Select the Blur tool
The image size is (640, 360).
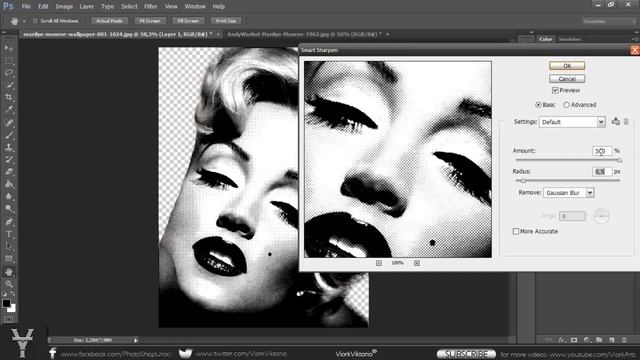click(9, 197)
